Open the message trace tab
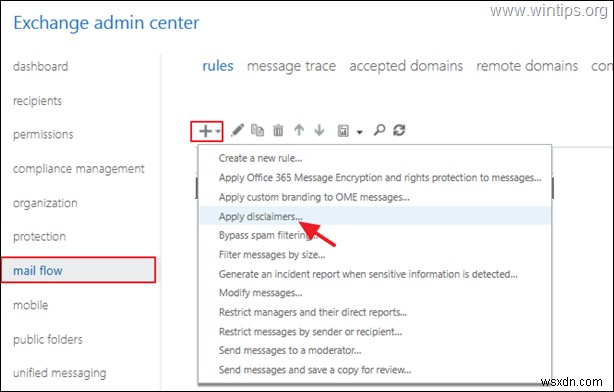Image resolution: width=614 pixels, height=392 pixels. coord(291,66)
